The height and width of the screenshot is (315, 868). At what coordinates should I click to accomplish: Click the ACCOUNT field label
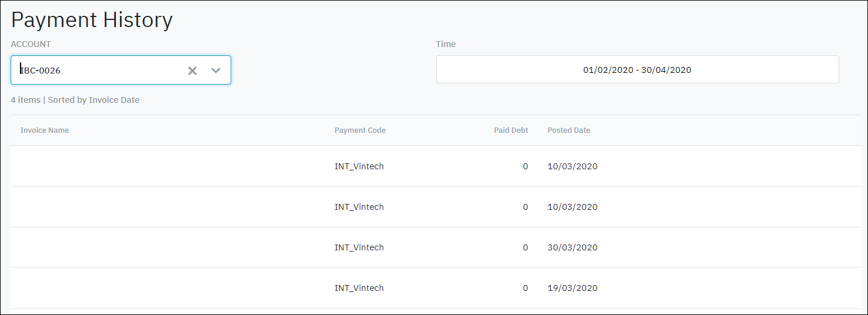(x=31, y=44)
